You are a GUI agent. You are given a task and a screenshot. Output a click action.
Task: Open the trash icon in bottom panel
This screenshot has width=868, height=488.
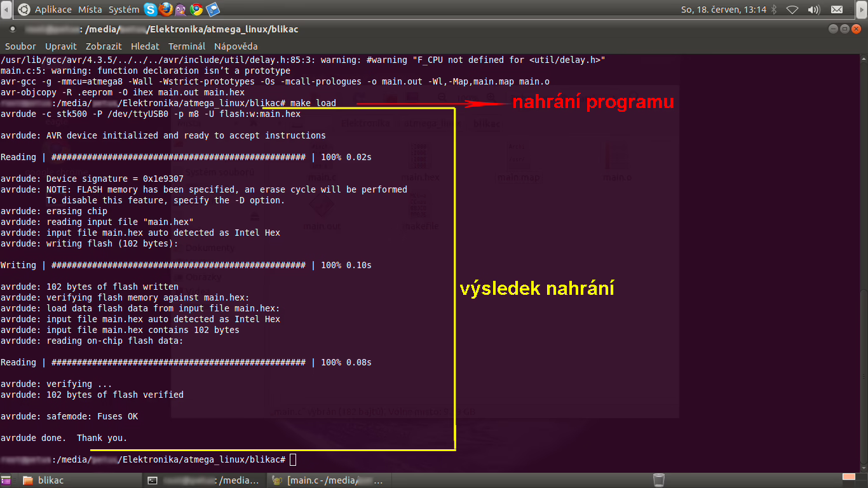click(659, 480)
